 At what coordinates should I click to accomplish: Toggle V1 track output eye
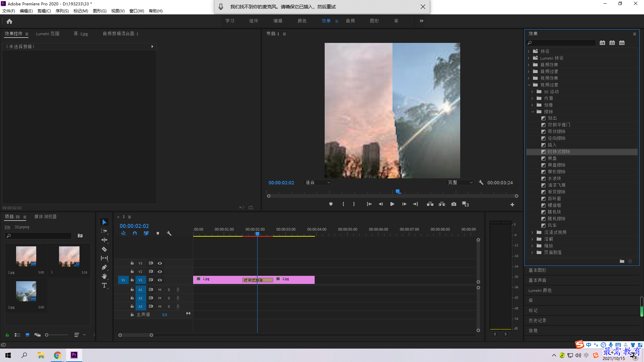pos(160,280)
